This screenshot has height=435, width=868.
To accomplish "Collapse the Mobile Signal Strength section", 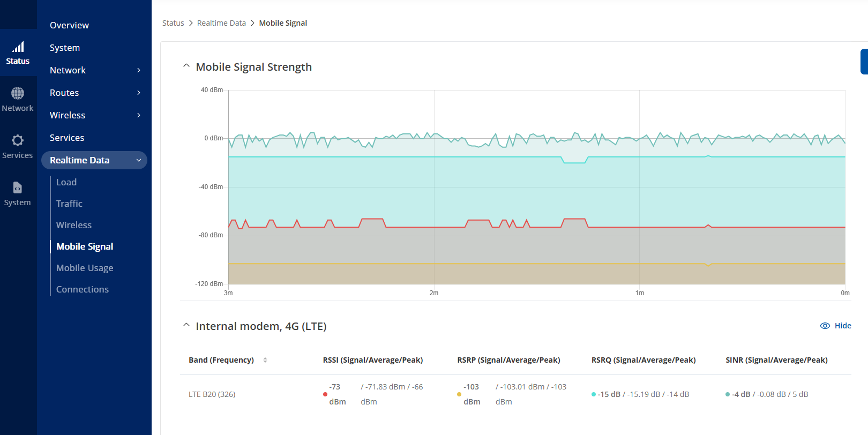I will tap(186, 66).
